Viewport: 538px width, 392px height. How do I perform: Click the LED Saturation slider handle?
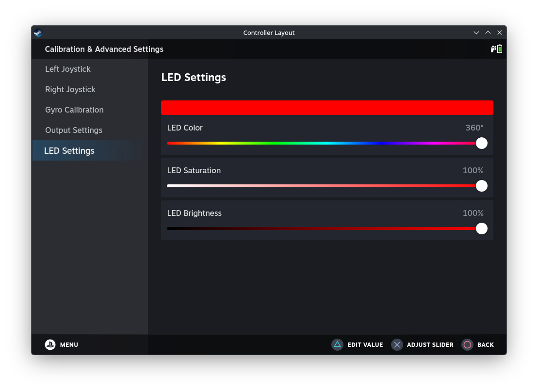[x=482, y=186]
